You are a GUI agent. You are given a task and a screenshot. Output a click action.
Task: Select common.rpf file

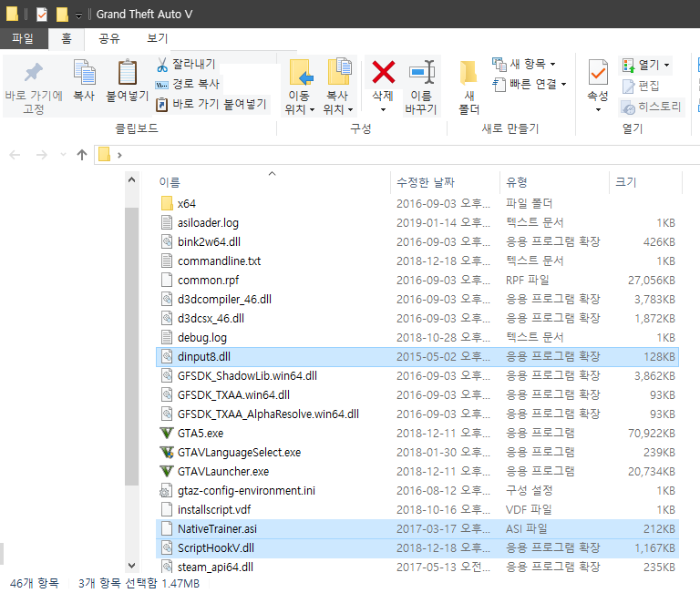point(417,281)
